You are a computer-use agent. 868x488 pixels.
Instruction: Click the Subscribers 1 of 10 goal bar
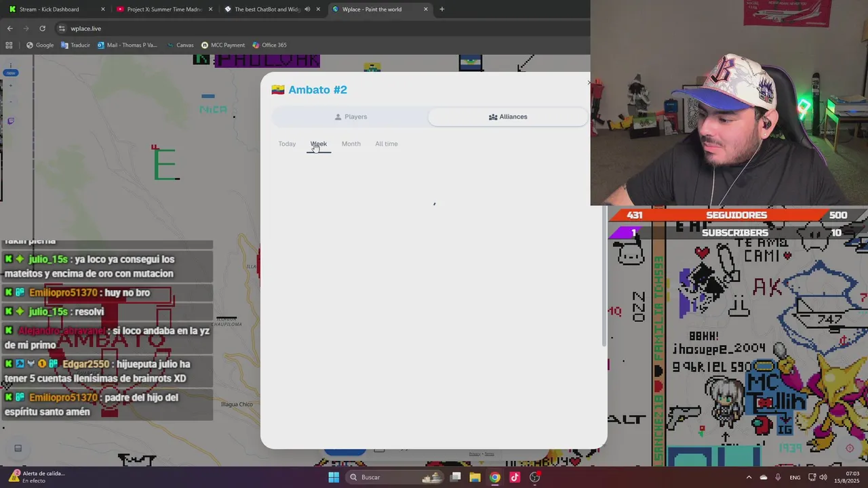[x=738, y=232]
